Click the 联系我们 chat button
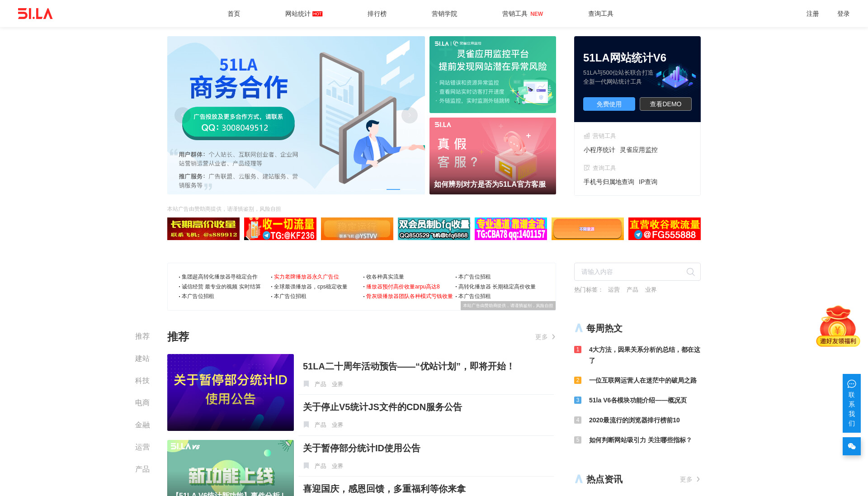The width and height of the screenshot is (868, 496). pyautogui.click(x=852, y=403)
